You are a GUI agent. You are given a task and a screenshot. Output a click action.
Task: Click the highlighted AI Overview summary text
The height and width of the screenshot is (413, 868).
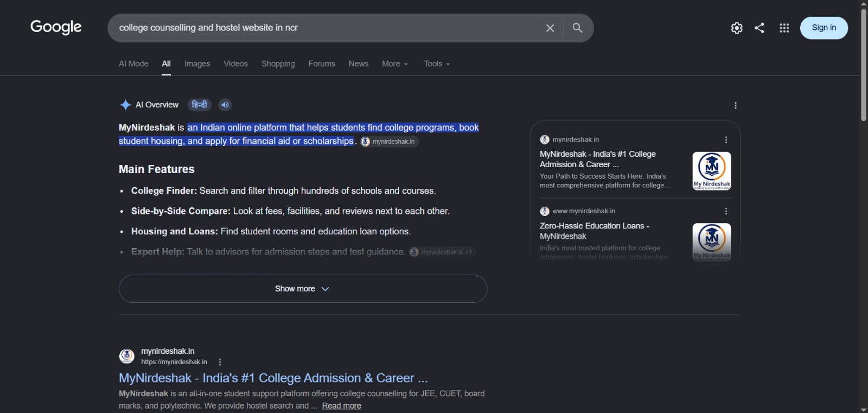[x=299, y=134]
